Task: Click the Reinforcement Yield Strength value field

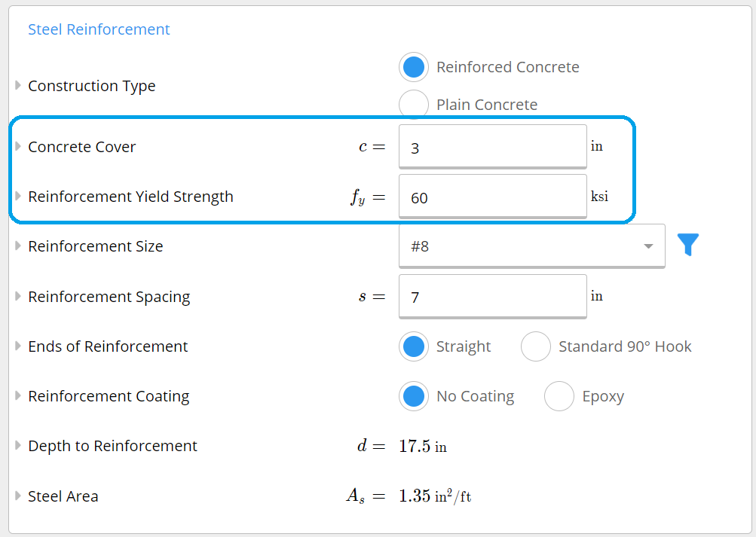Action: pos(491,196)
